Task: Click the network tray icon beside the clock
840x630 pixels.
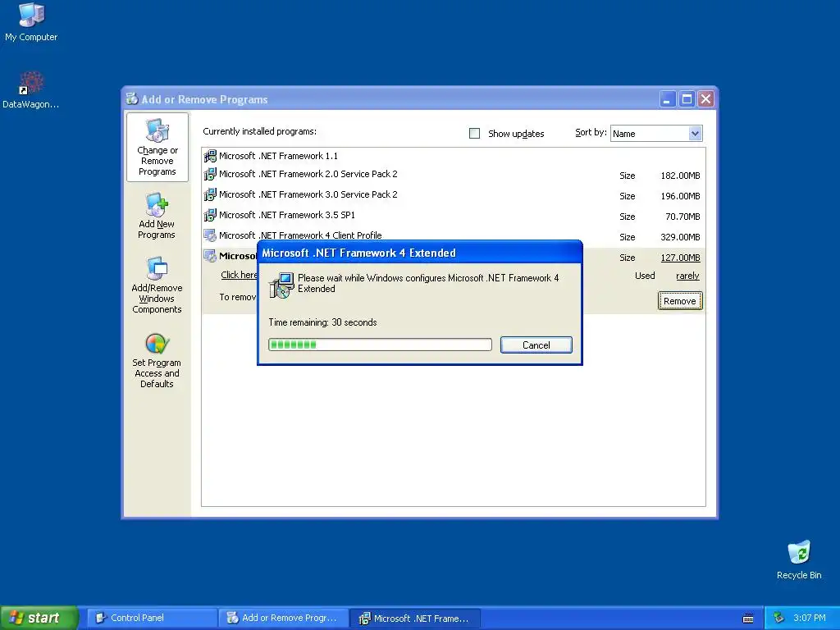Action: [778, 618]
